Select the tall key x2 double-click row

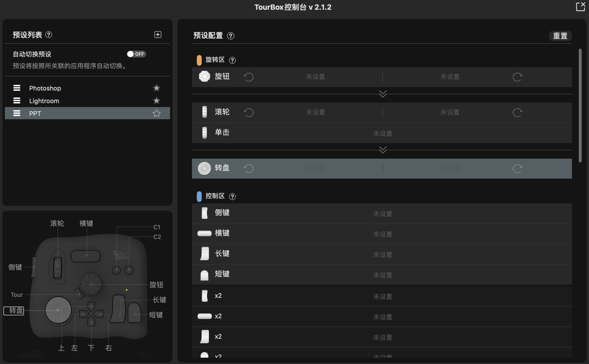pos(382,337)
